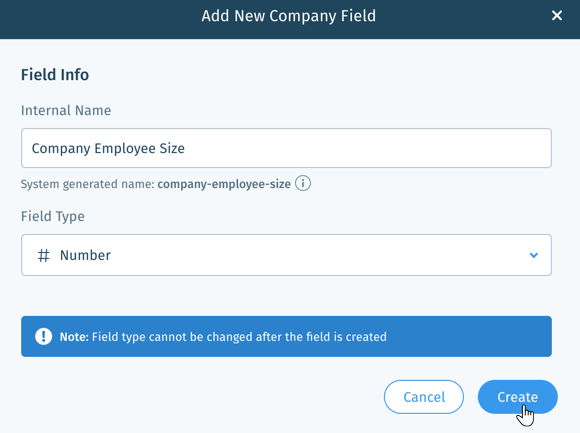580x433 pixels.
Task: Open the Field Type Number dropdown
Action: pyautogui.click(x=286, y=255)
